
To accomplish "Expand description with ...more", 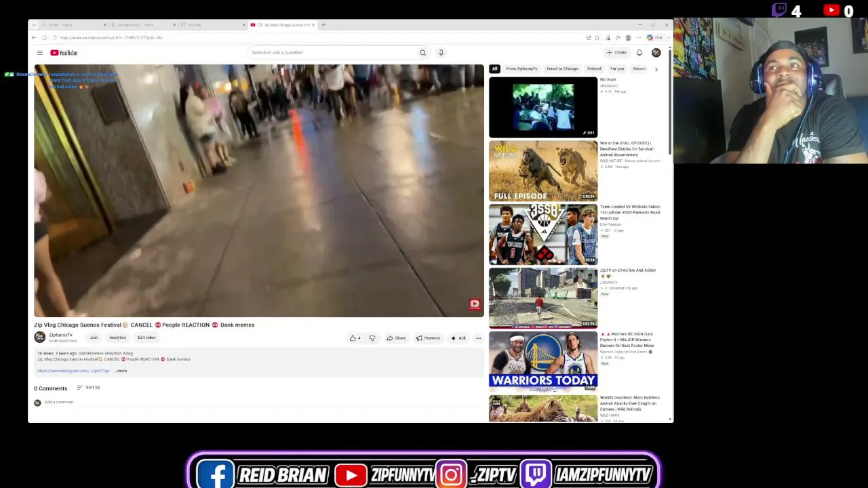I will pyautogui.click(x=121, y=371).
